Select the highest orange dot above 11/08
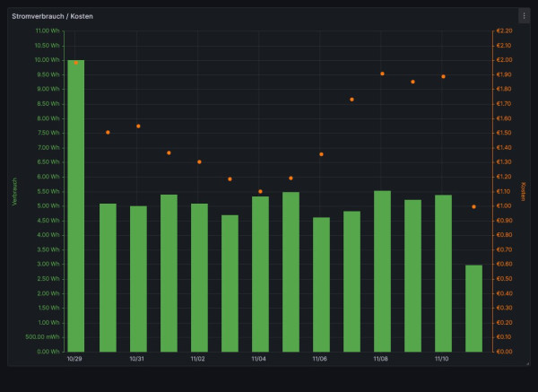The image size is (538, 392). click(382, 74)
